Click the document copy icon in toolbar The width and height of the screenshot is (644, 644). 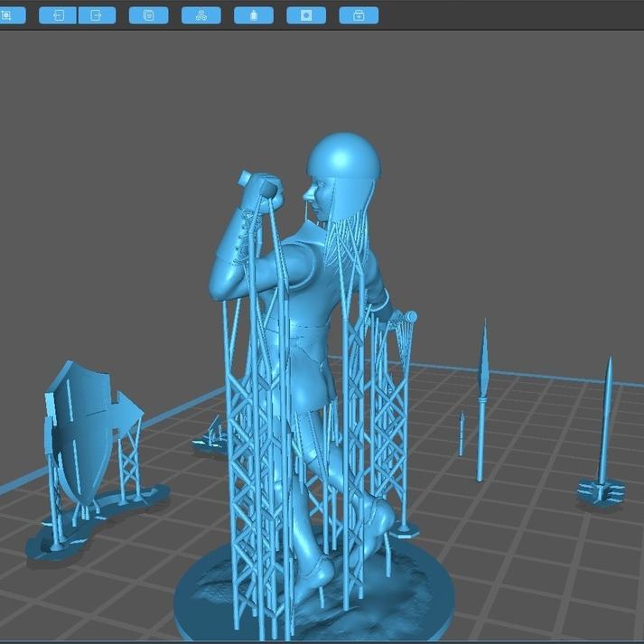148,15
